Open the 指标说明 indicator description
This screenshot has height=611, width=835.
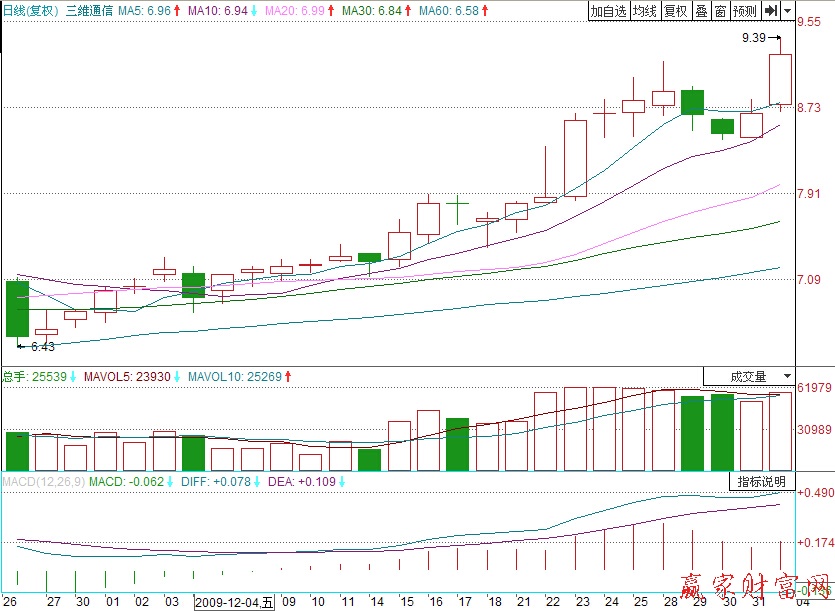[762, 482]
